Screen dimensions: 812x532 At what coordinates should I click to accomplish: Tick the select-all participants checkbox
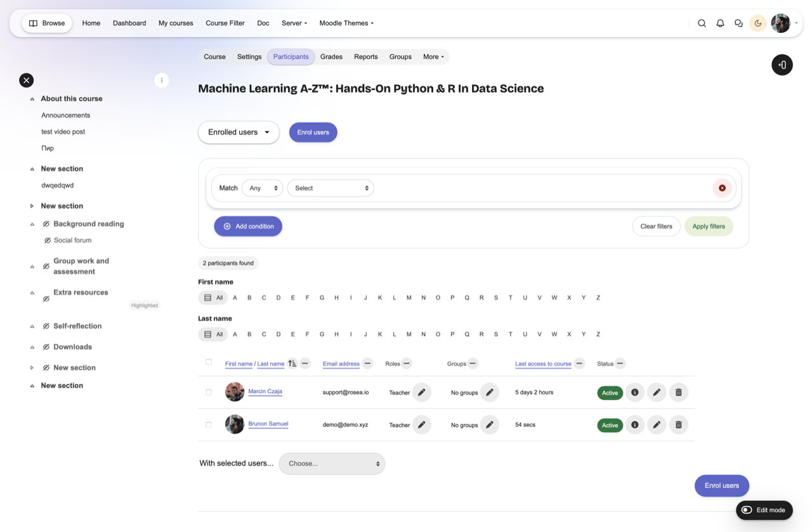(x=209, y=362)
